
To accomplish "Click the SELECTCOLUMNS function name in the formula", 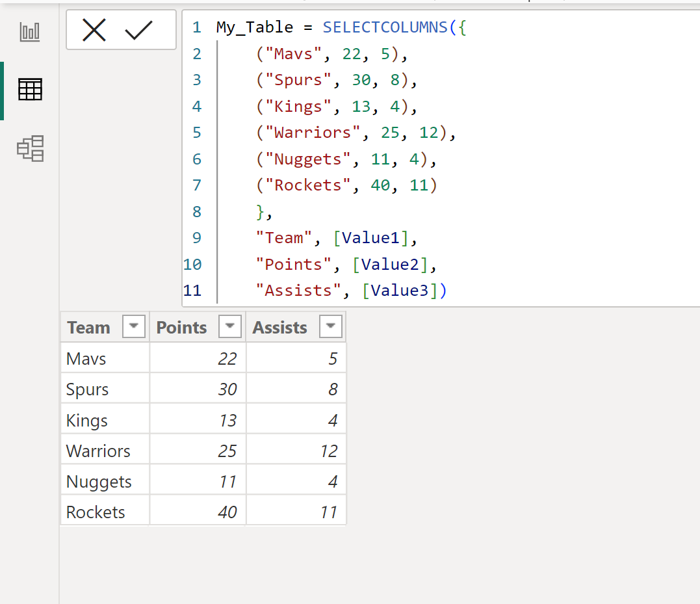I will [387, 27].
